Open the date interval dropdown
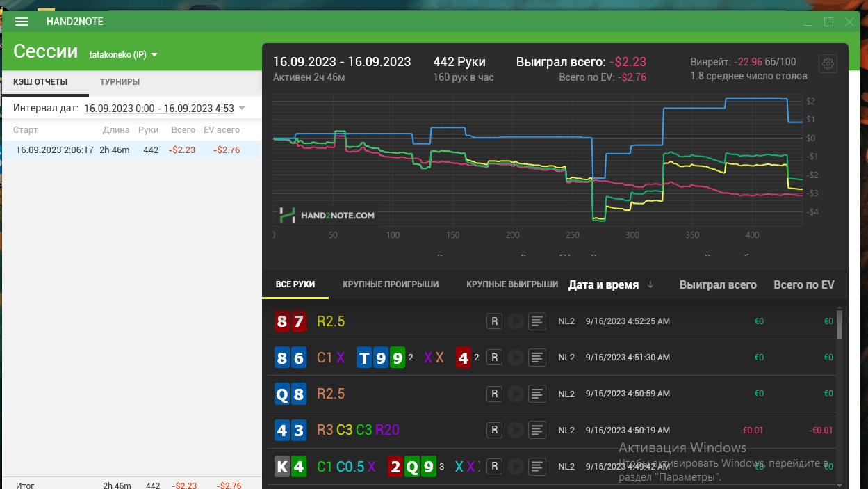The image size is (868, 489). click(x=242, y=109)
